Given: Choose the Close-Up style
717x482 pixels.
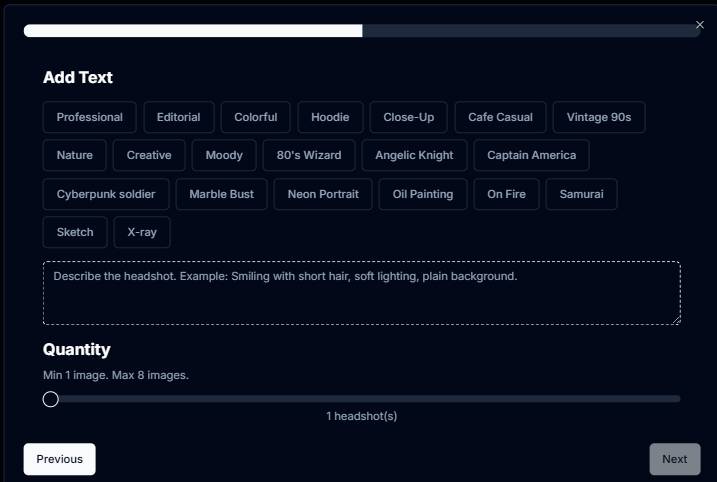Looking at the screenshot, I should (x=408, y=117).
